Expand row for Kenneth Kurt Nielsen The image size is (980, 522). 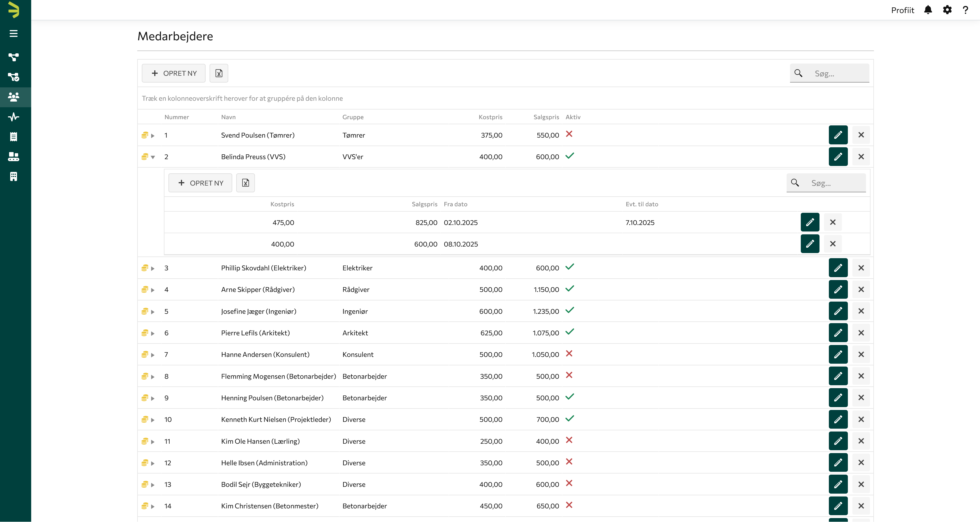click(x=153, y=420)
